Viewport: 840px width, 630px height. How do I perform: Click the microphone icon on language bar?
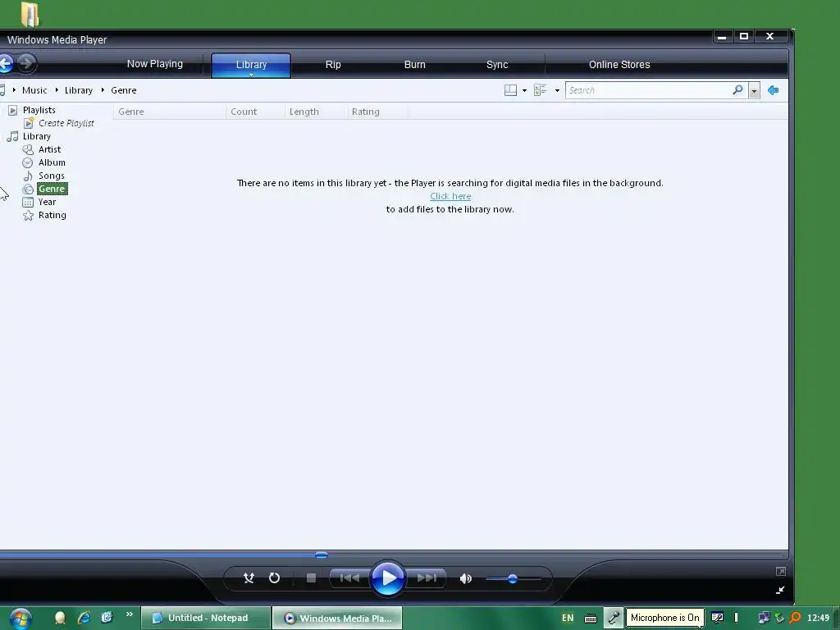(614, 618)
